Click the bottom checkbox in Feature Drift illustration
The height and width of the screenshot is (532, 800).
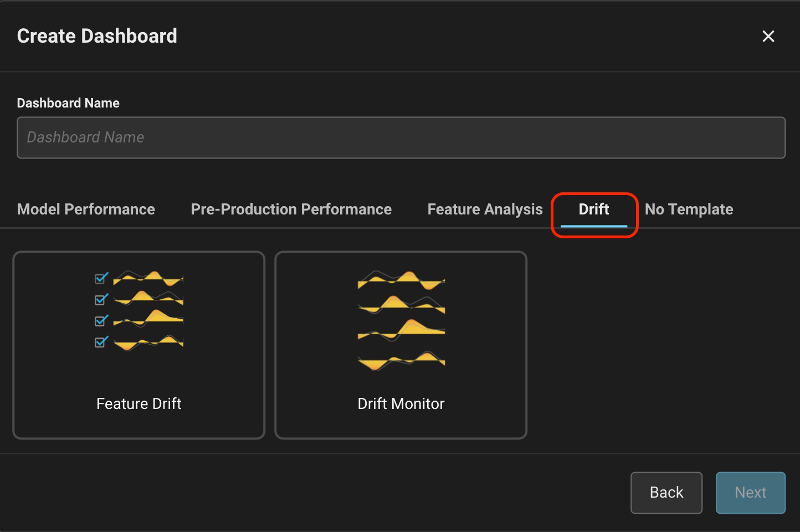[x=101, y=342]
